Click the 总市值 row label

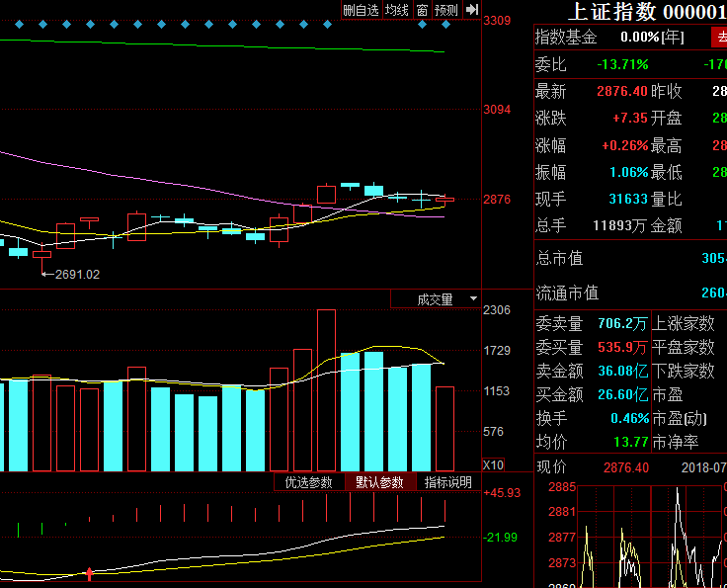click(560, 258)
